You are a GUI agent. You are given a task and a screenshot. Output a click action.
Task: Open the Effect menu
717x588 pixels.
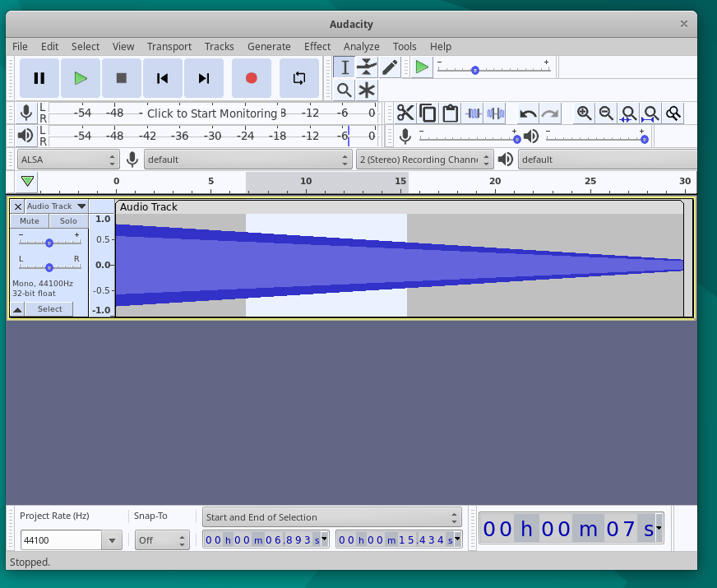pyautogui.click(x=317, y=46)
